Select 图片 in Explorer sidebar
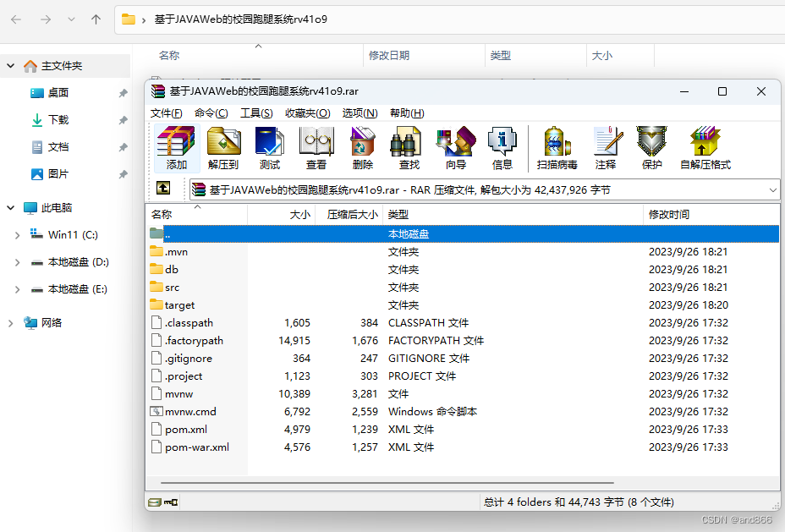 click(58, 173)
